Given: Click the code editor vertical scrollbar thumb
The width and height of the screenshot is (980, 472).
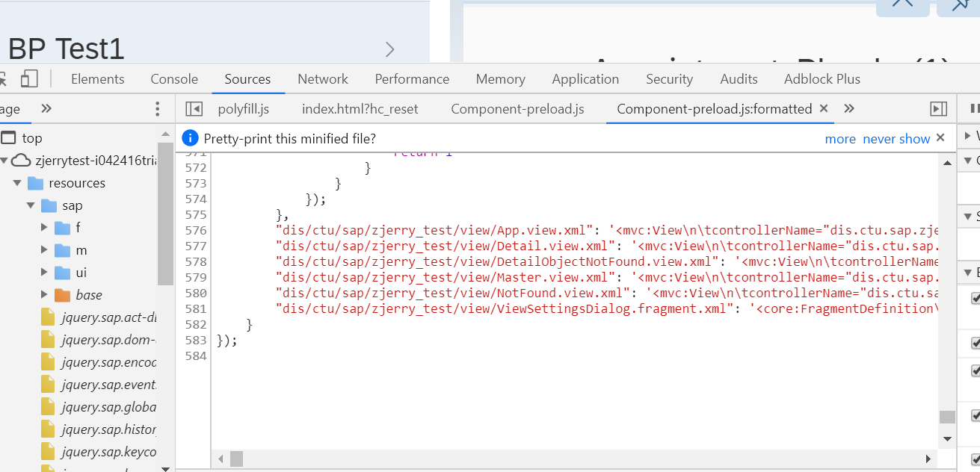Looking at the screenshot, I should pos(947,417).
